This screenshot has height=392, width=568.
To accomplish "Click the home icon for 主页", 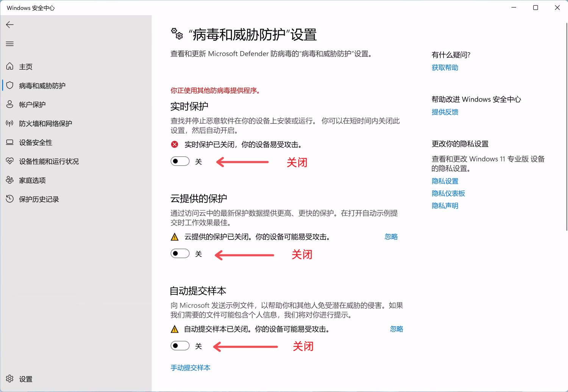I will tap(10, 67).
